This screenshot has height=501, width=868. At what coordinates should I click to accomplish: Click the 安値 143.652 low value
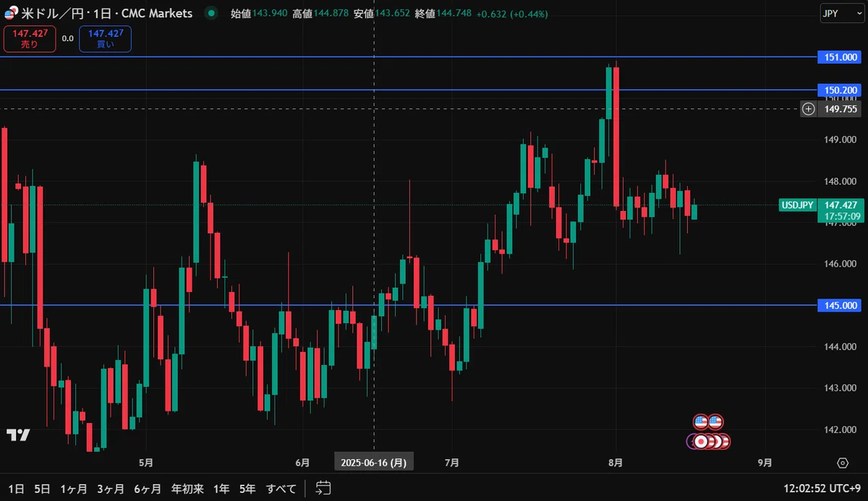(x=382, y=14)
